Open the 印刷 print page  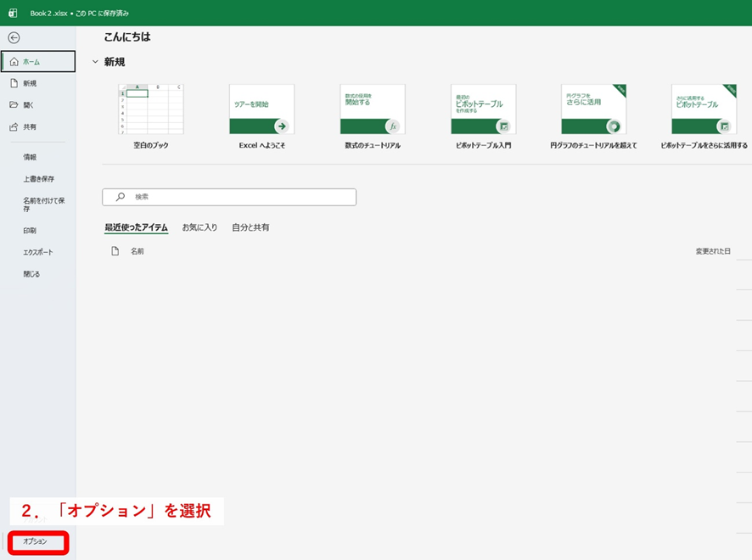click(x=30, y=231)
